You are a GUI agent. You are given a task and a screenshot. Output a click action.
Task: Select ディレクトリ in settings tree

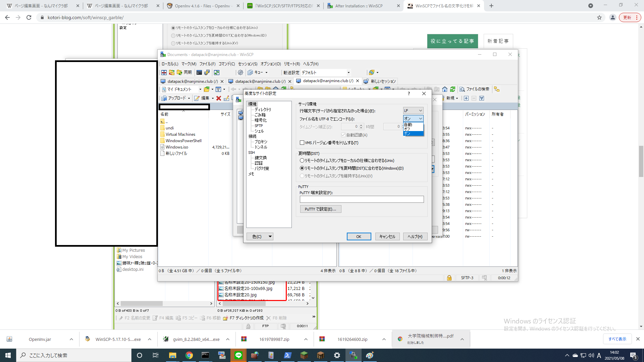[263, 110]
